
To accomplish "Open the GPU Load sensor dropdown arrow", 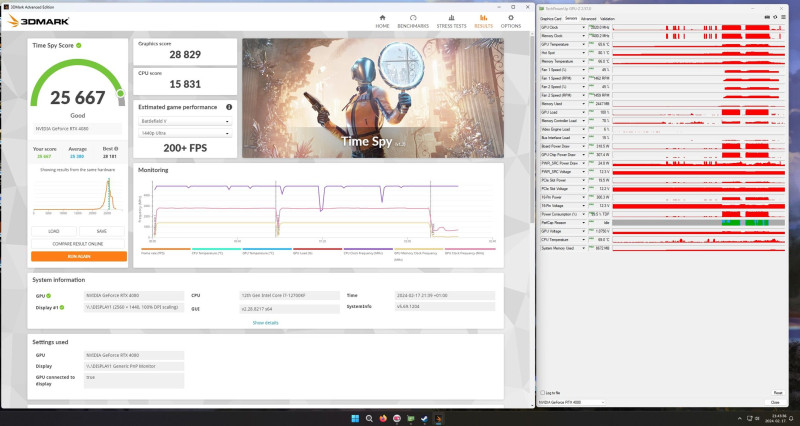I will click(584, 112).
